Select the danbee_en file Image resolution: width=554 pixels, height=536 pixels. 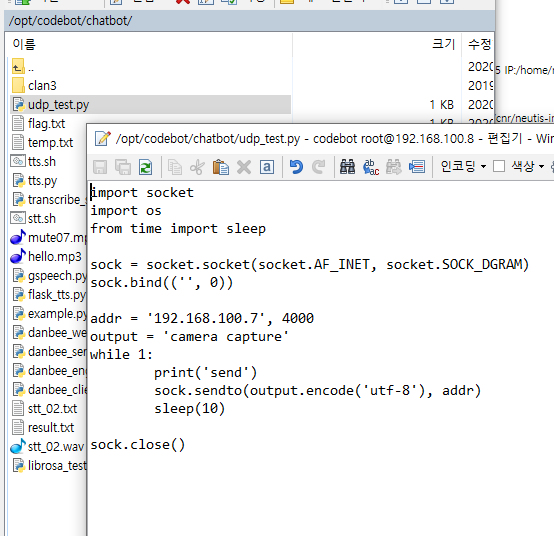click(x=49, y=371)
